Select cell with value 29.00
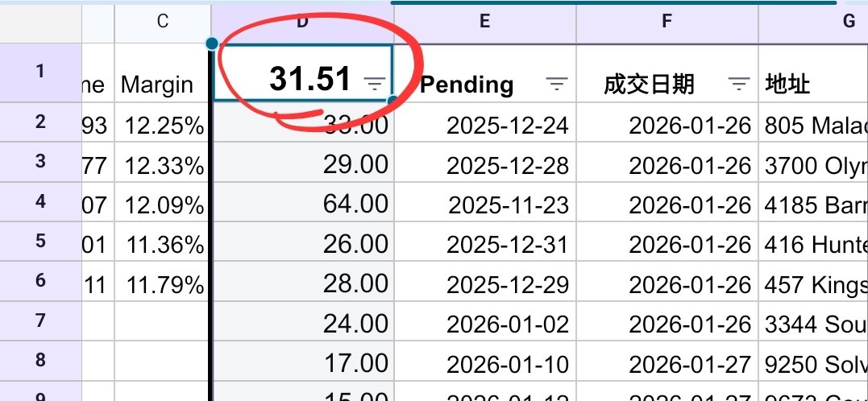 click(x=303, y=162)
